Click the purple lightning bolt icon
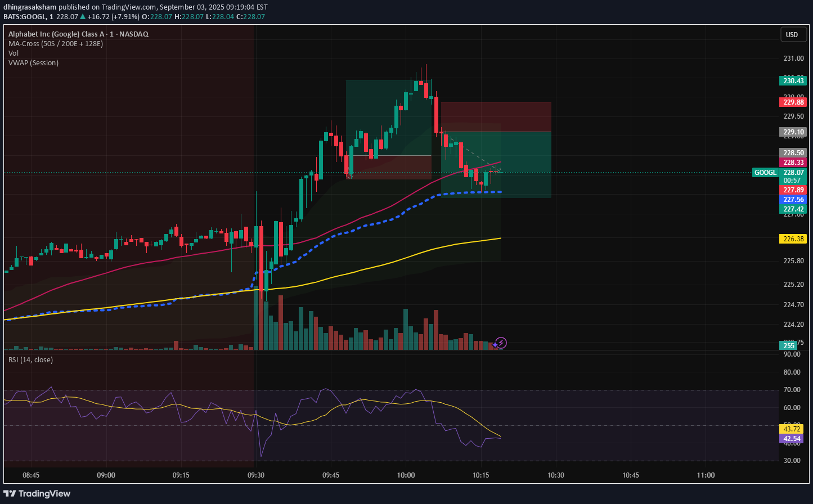Screen dimensions: 813x504 (501, 343)
